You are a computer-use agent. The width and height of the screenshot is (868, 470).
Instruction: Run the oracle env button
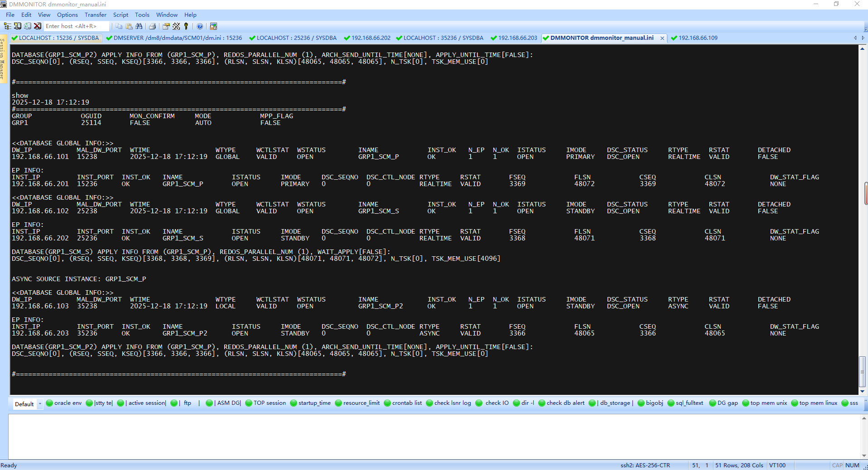(x=64, y=403)
